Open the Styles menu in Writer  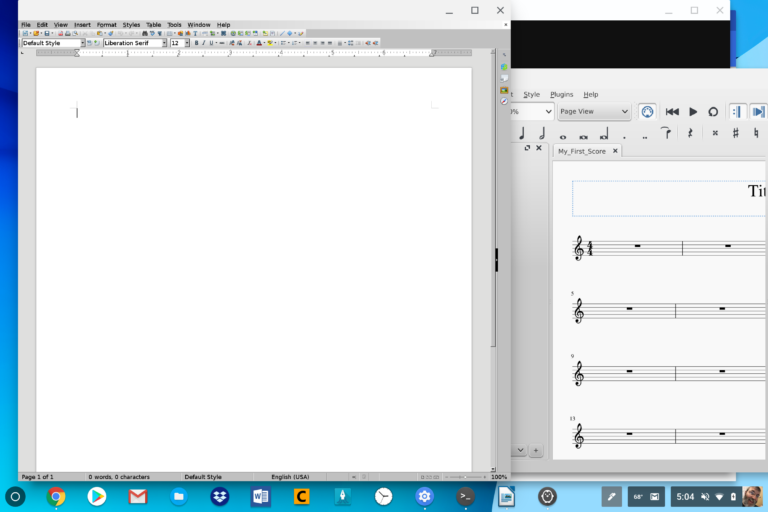131,24
